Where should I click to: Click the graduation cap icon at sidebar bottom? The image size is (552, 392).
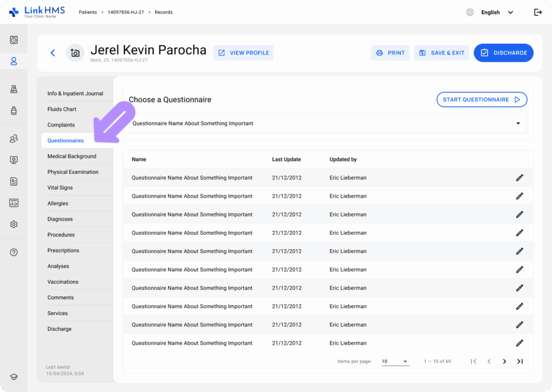(14, 377)
